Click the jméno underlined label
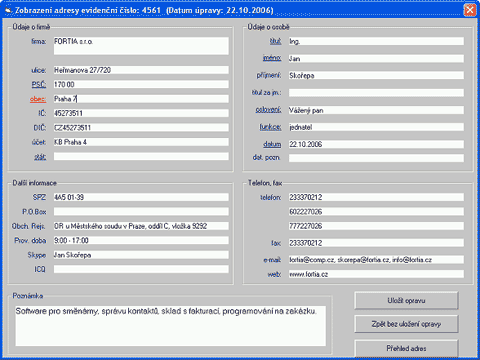Screen dimensions: 480x360 point(272,58)
